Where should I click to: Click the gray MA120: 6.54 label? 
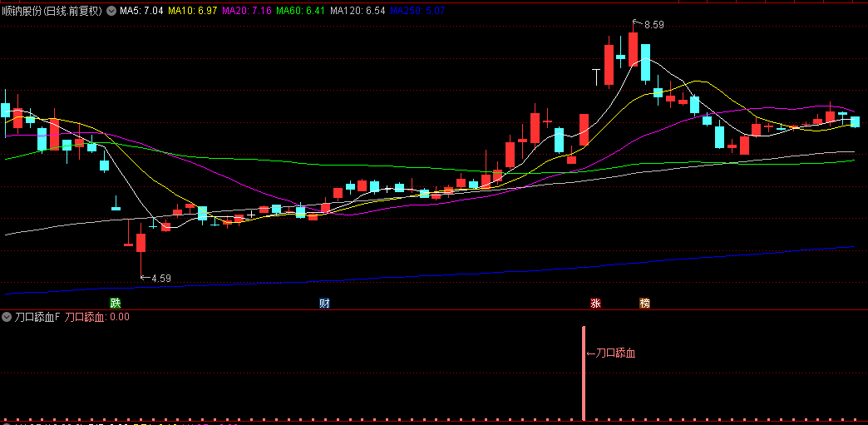tap(357, 11)
